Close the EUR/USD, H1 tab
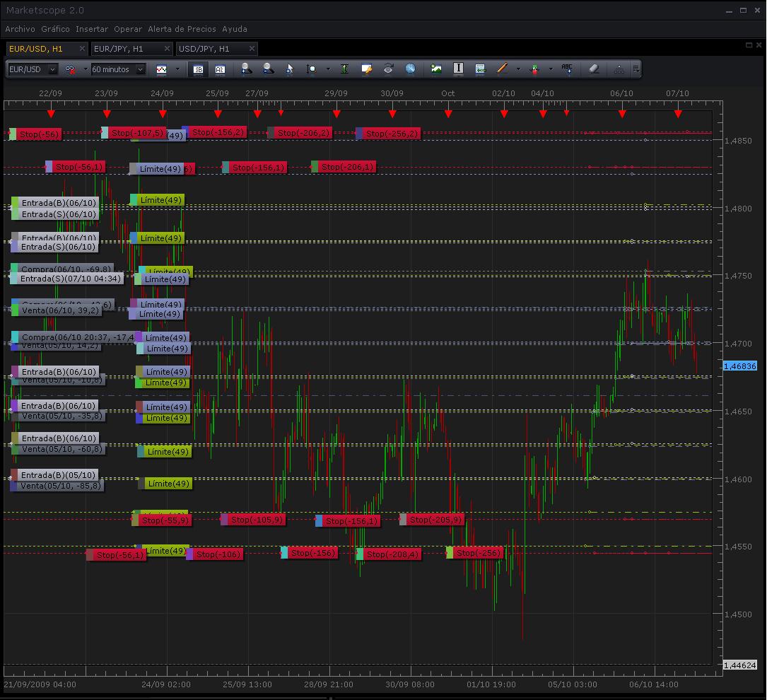This screenshot has width=767, height=700. [x=82, y=48]
